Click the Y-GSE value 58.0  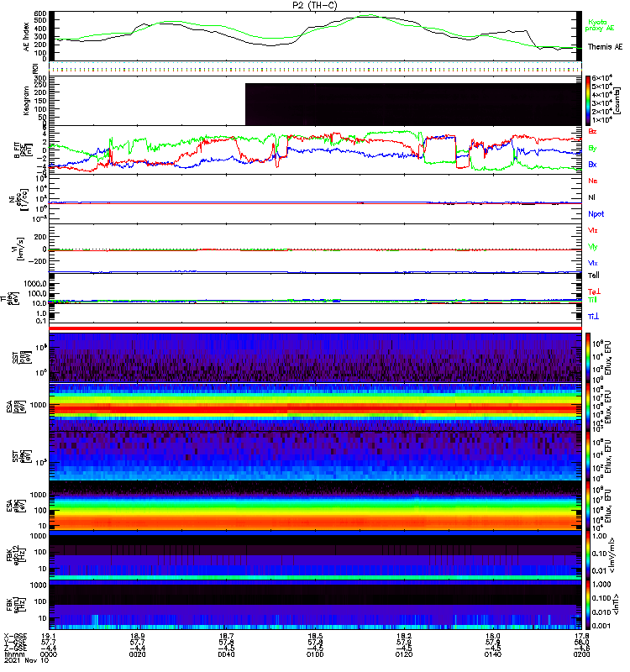click(581, 643)
